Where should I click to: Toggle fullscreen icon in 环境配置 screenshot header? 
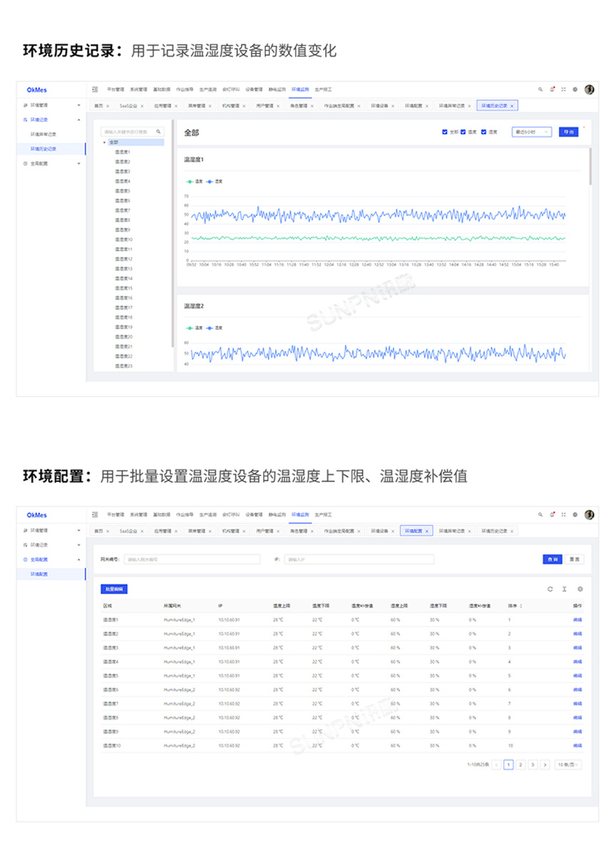click(x=564, y=514)
